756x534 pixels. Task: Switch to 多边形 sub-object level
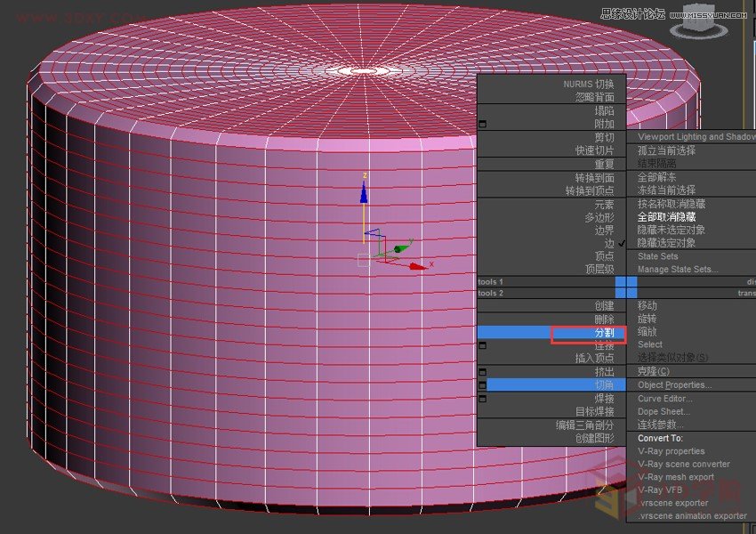599,217
